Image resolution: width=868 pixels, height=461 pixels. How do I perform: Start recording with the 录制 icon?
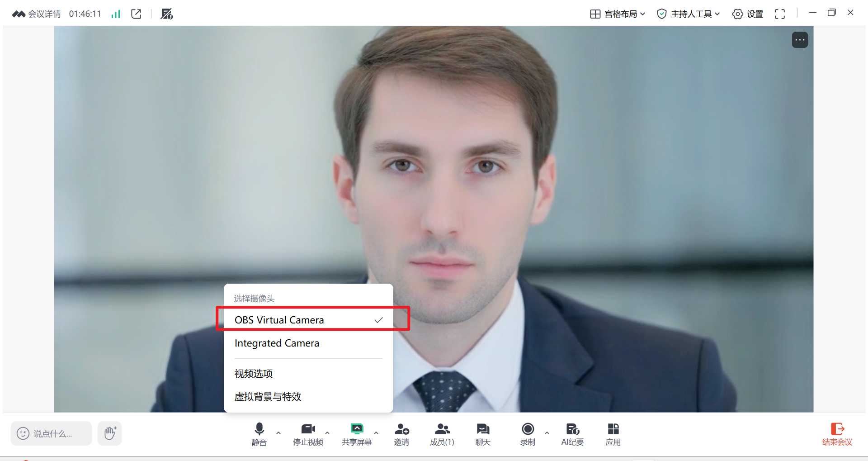pos(528,434)
